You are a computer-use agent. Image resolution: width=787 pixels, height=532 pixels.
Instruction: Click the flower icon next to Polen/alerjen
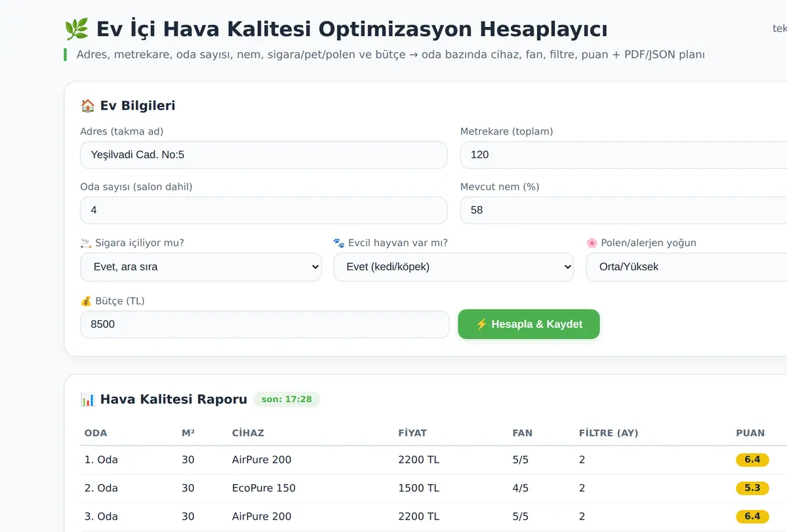(592, 243)
